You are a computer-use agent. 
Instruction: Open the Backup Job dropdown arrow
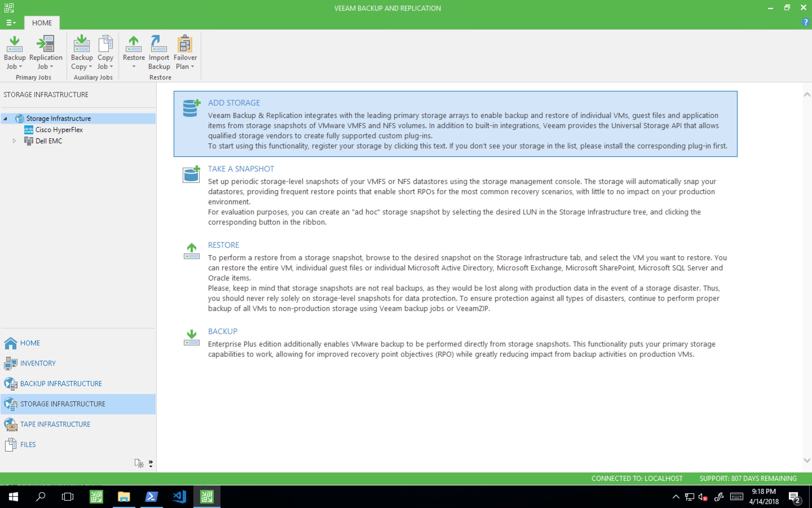click(21, 67)
